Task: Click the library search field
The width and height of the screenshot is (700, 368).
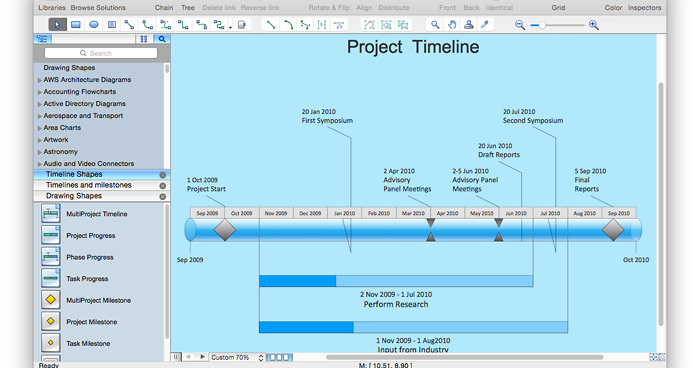Action: [x=101, y=53]
